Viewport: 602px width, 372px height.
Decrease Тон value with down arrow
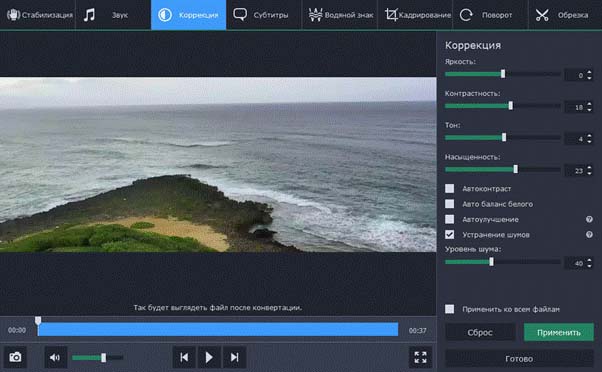589,141
